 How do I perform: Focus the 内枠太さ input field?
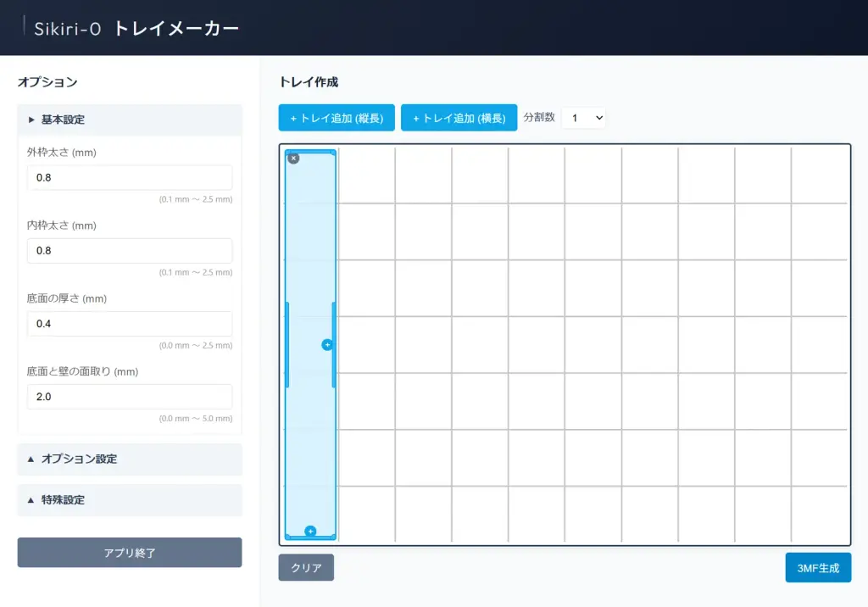(x=130, y=251)
